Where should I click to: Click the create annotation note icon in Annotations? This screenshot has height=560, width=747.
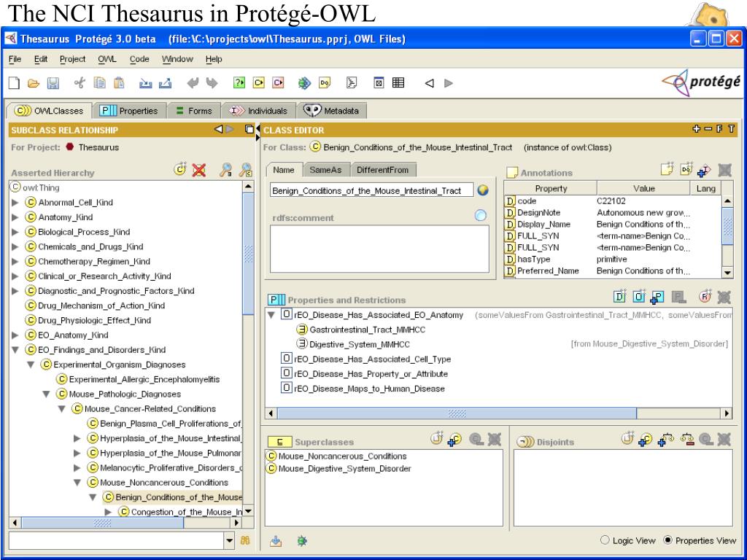point(667,169)
